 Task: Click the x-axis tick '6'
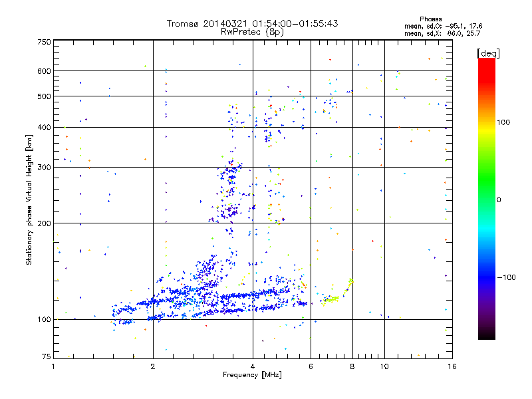coord(311,366)
